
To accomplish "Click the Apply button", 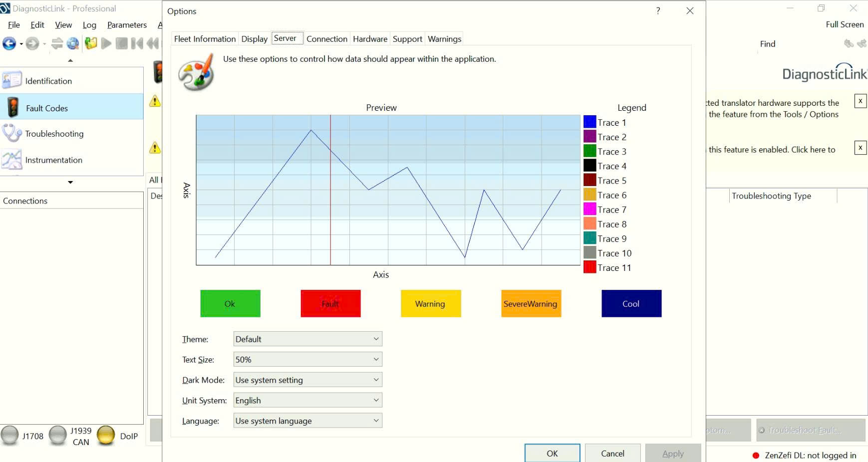I will 673,454.
